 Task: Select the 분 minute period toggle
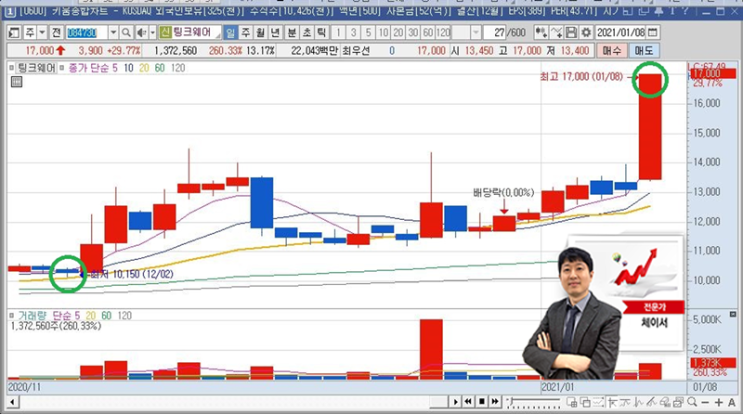tap(291, 33)
